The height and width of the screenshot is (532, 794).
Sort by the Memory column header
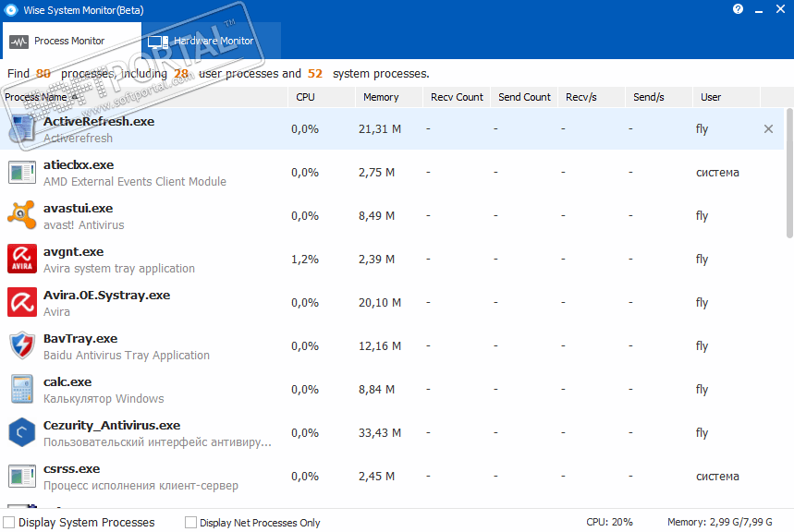coord(389,97)
